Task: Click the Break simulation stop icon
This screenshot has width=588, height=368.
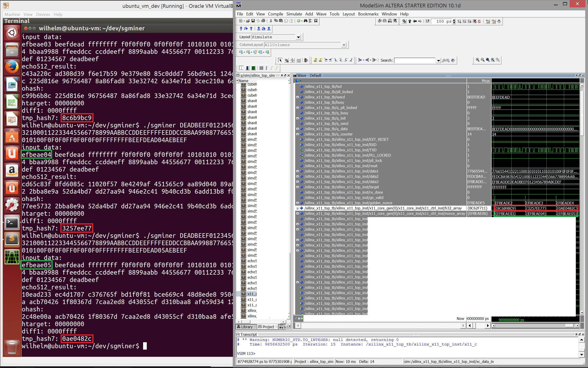Action: click(x=475, y=21)
